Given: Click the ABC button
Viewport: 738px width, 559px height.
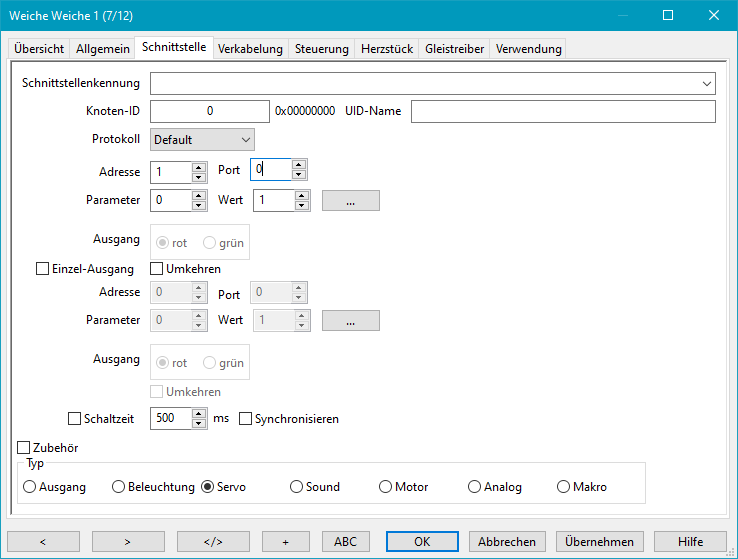Looking at the screenshot, I should coord(345,541).
